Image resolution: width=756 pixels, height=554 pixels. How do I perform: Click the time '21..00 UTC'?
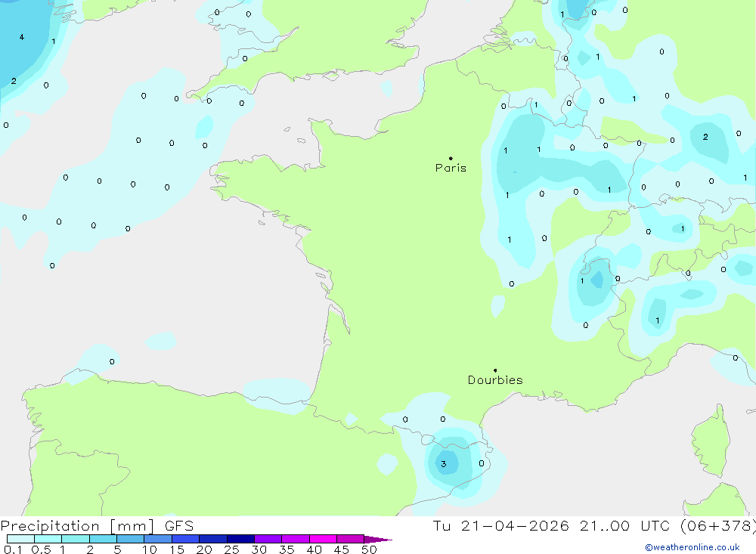tap(627, 526)
